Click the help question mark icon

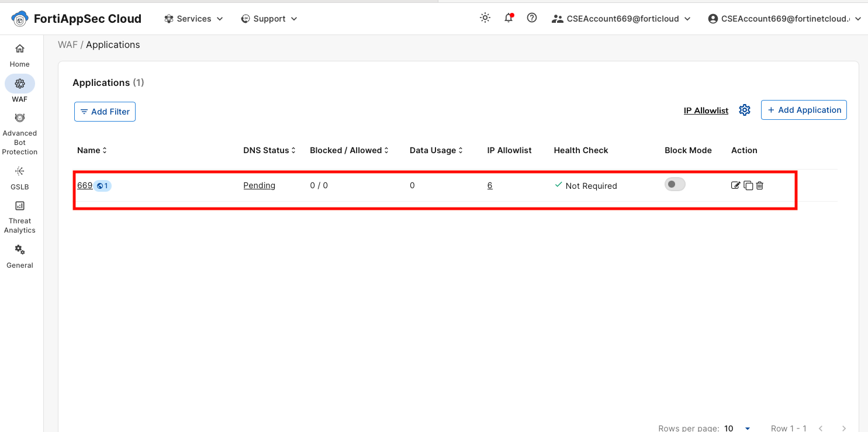click(532, 18)
